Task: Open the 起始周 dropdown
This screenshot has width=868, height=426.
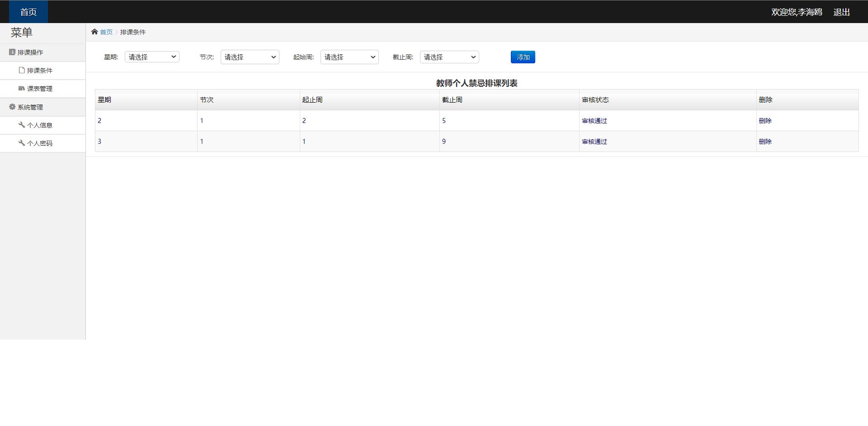Action: click(349, 57)
